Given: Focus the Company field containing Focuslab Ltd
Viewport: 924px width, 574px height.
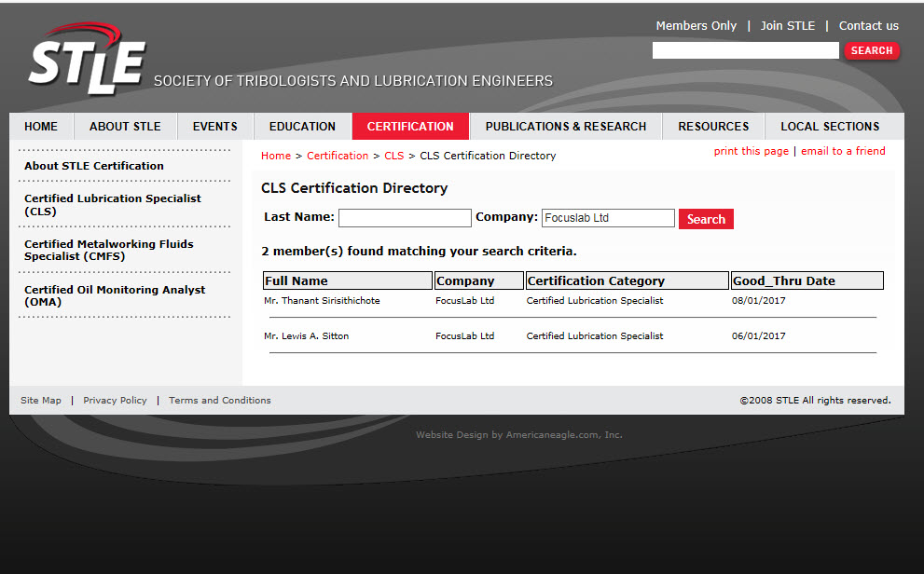Looking at the screenshot, I should (x=608, y=218).
